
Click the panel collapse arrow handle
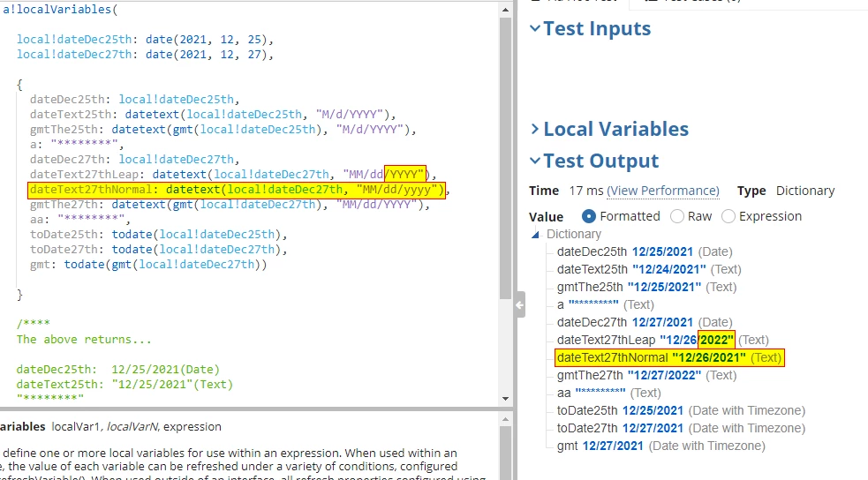point(520,304)
